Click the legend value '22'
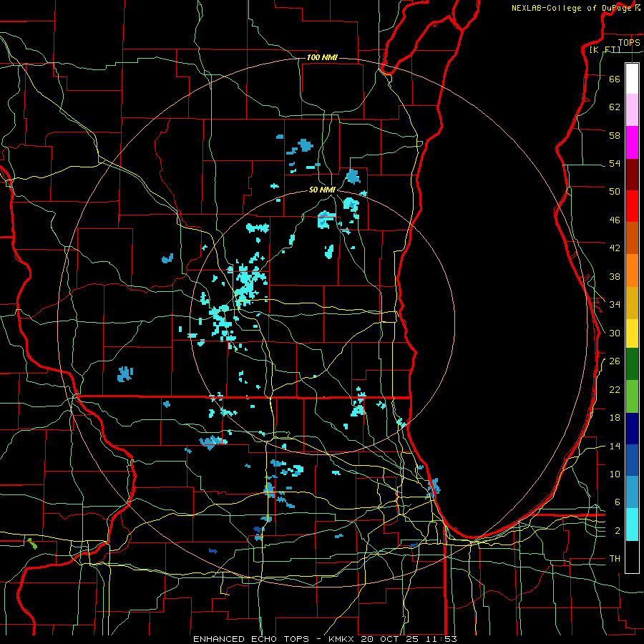The height and width of the screenshot is (644, 644). (615, 389)
